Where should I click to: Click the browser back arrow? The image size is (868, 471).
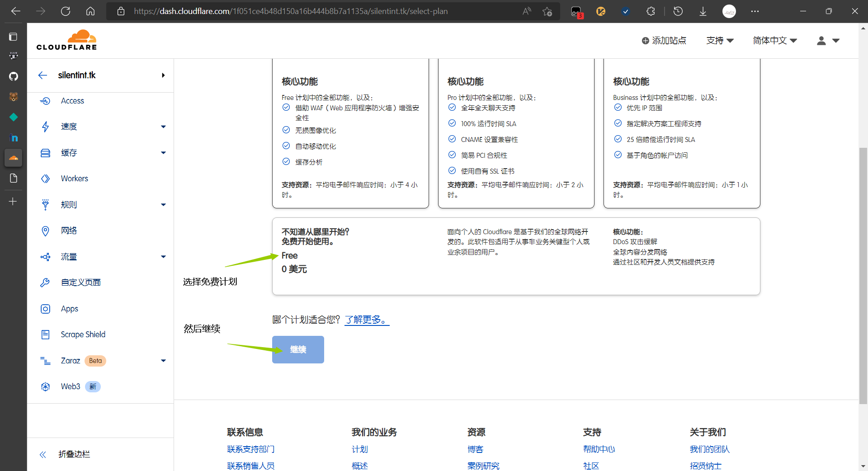coord(16,11)
